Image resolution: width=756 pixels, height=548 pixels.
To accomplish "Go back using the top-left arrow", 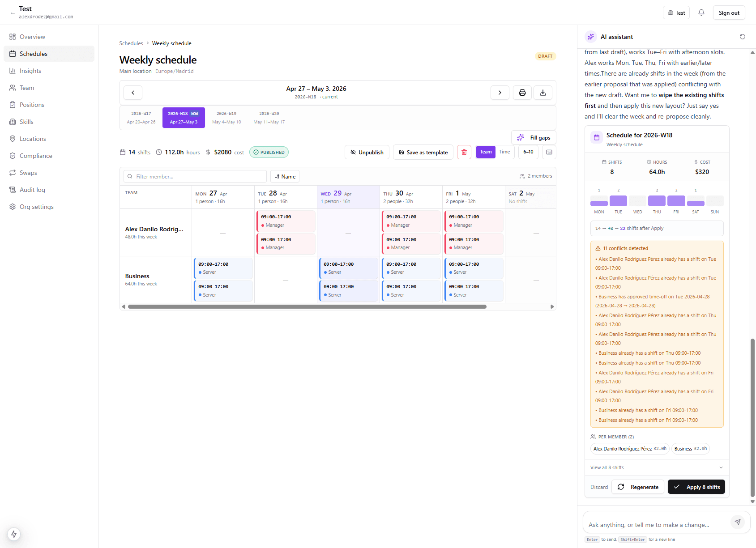I will [13, 13].
